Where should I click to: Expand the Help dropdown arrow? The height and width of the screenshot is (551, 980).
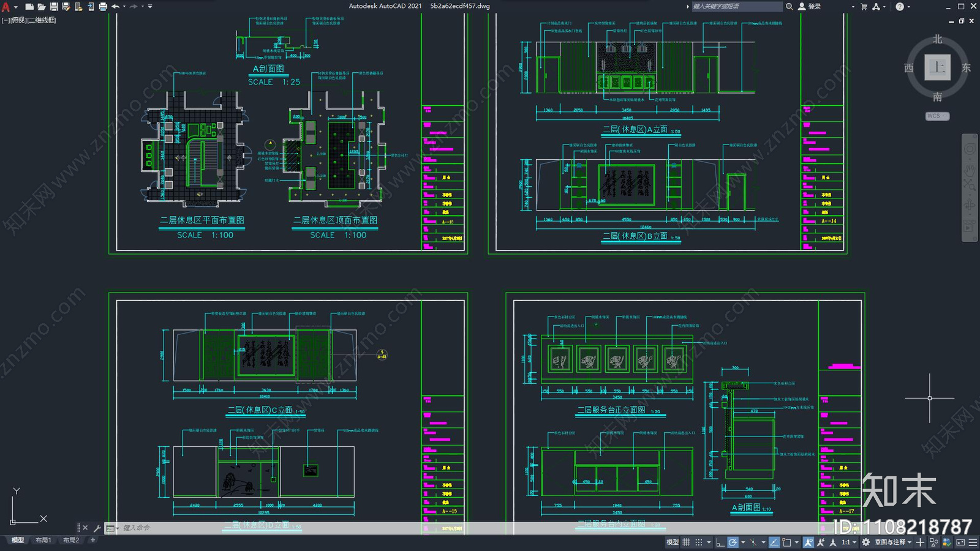pos(908,7)
